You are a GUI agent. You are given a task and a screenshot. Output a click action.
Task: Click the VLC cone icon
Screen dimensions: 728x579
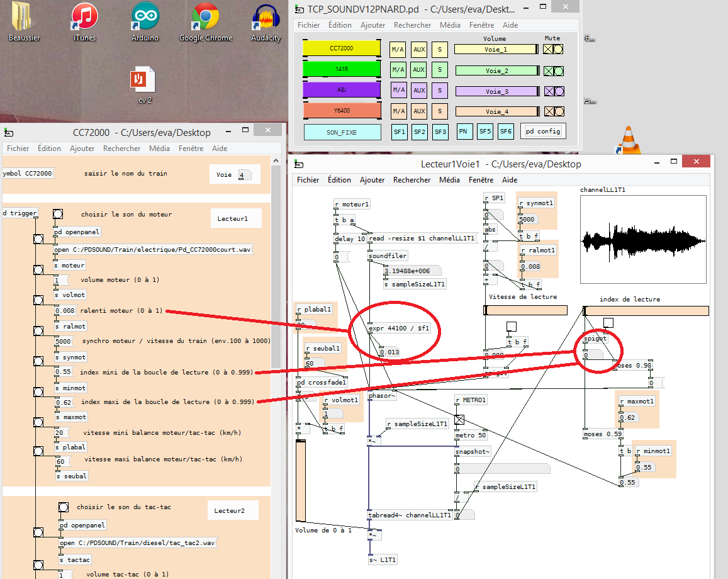click(628, 140)
